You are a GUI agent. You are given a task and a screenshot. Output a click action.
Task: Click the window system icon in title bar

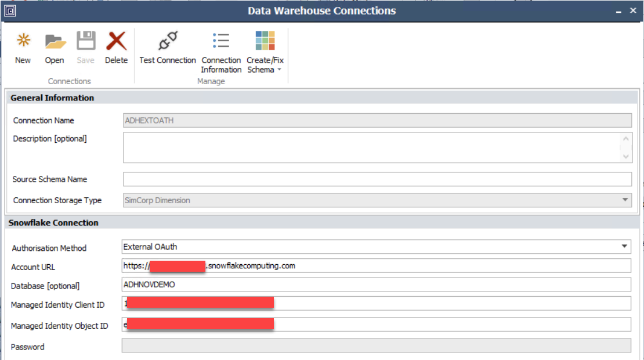10,10
